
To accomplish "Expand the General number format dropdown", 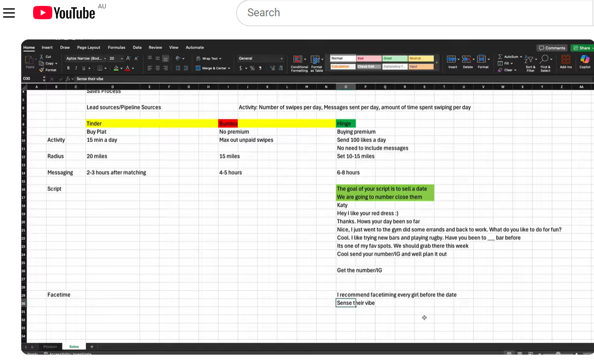I will [281, 58].
